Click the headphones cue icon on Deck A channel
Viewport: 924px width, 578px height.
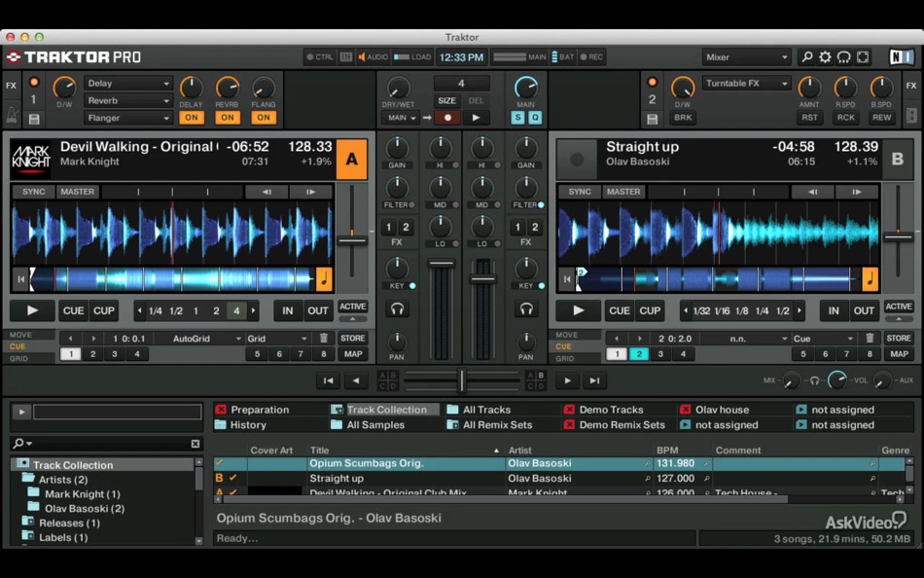(397, 309)
